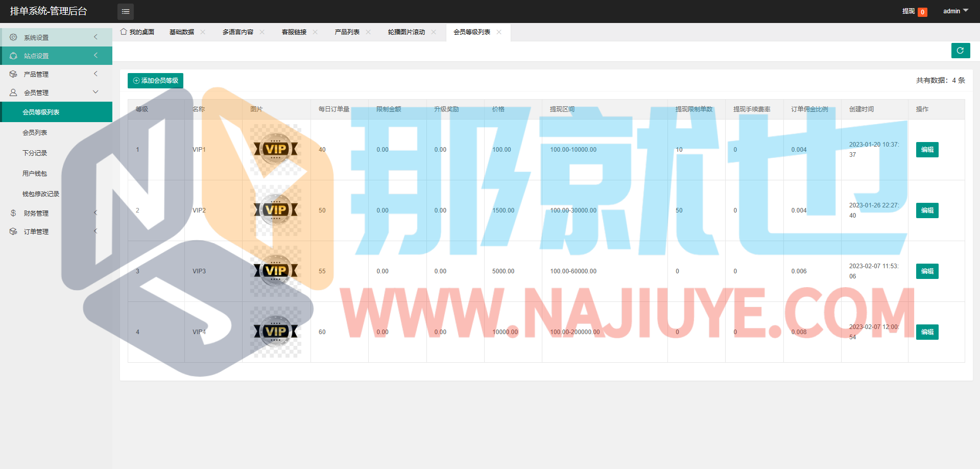Click the 系统设置 gear icon
The width and height of the screenshot is (980, 469).
click(13, 37)
